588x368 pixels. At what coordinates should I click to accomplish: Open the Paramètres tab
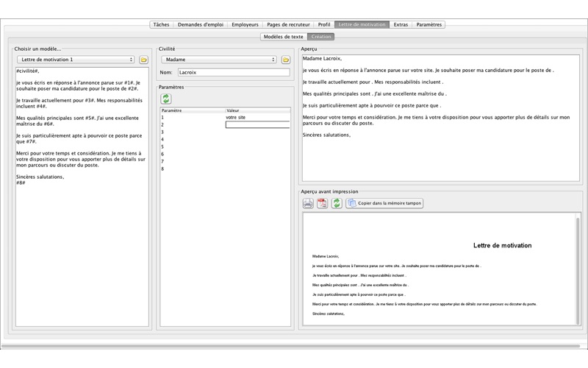pos(429,24)
